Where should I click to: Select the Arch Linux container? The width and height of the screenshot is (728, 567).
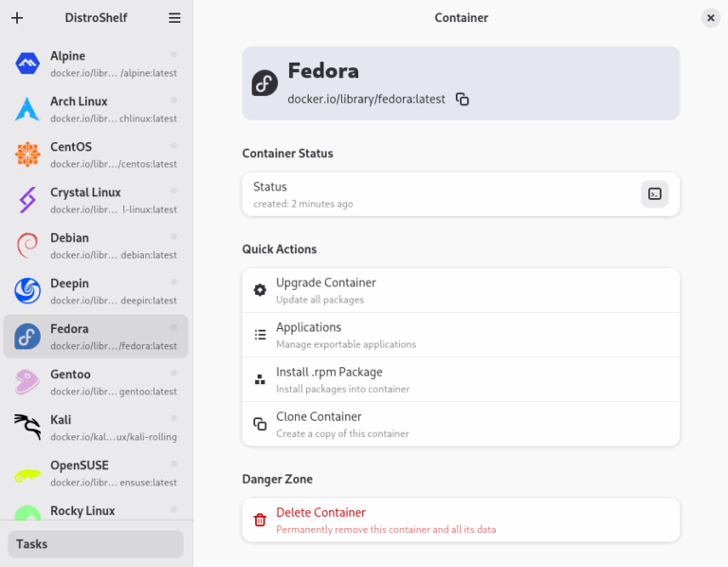click(x=96, y=109)
